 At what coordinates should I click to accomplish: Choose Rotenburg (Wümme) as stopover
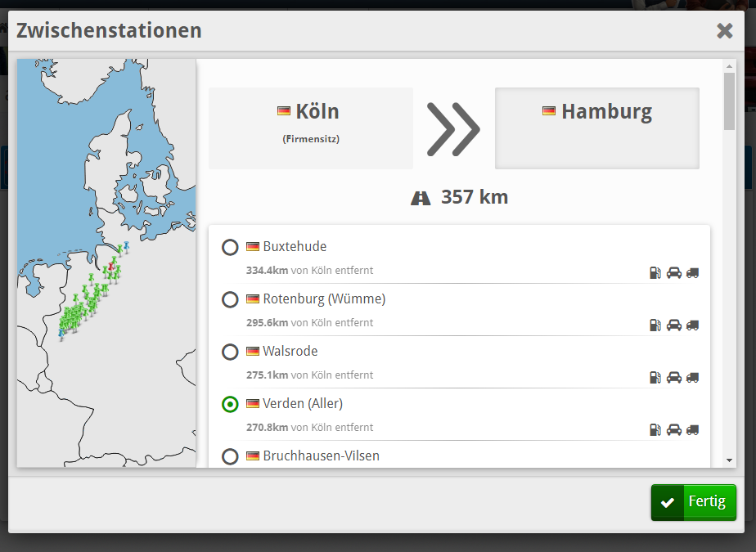tap(230, 299)
